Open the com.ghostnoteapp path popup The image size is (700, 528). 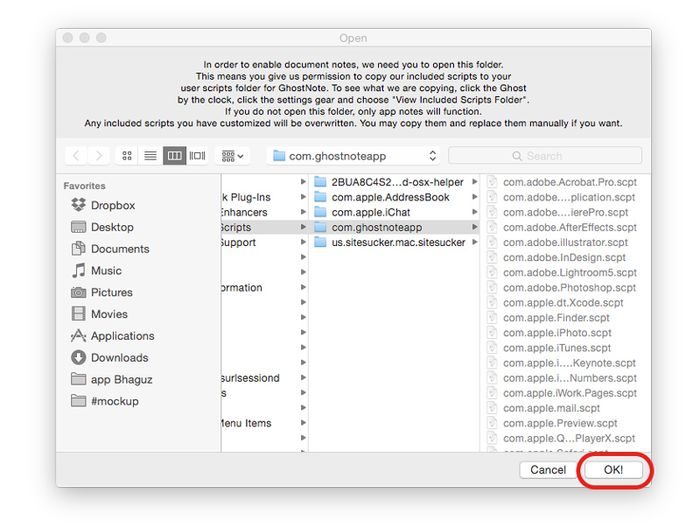tap(353, 156)
